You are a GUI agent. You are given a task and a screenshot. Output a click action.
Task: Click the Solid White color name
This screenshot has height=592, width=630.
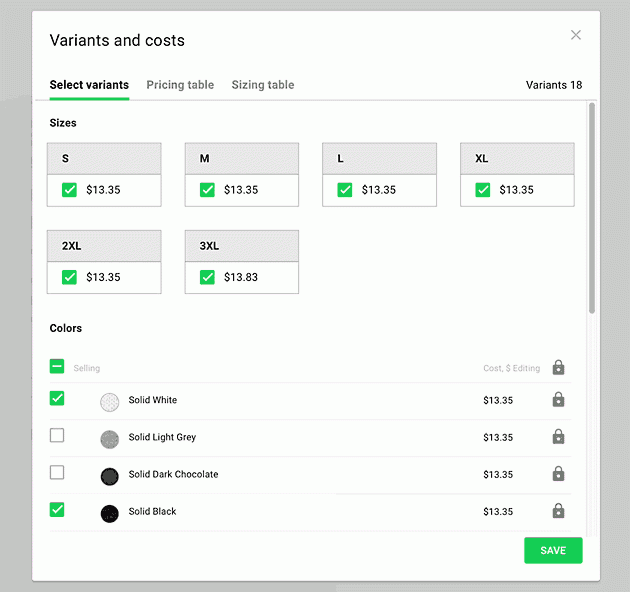click(x=153, y=400)
